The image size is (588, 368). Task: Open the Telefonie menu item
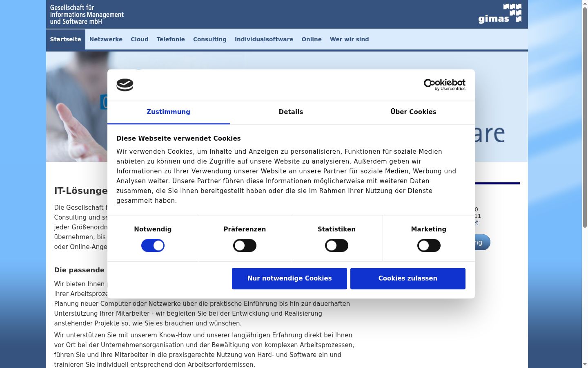coord(171,39)
